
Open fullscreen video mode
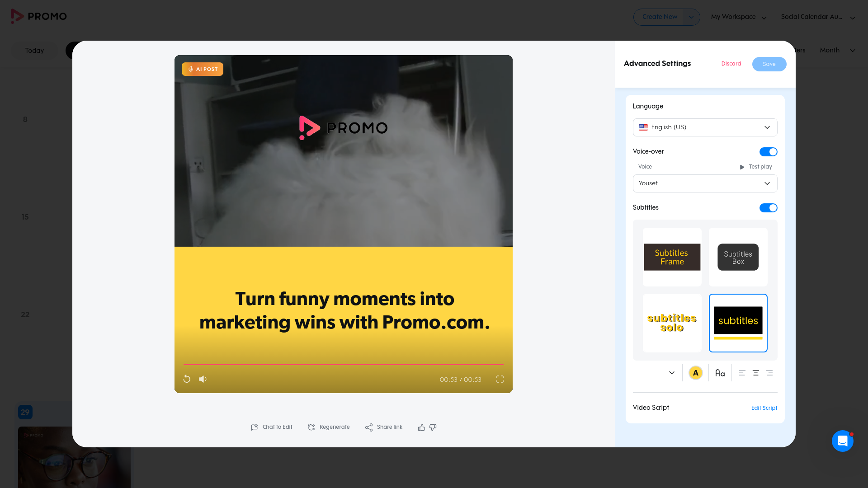coord(500,379)
